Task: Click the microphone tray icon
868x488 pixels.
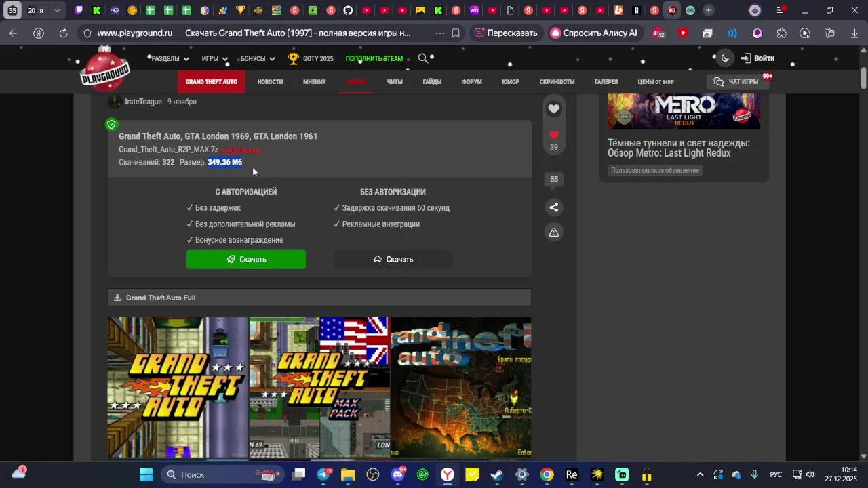Action: pos(755,474)
